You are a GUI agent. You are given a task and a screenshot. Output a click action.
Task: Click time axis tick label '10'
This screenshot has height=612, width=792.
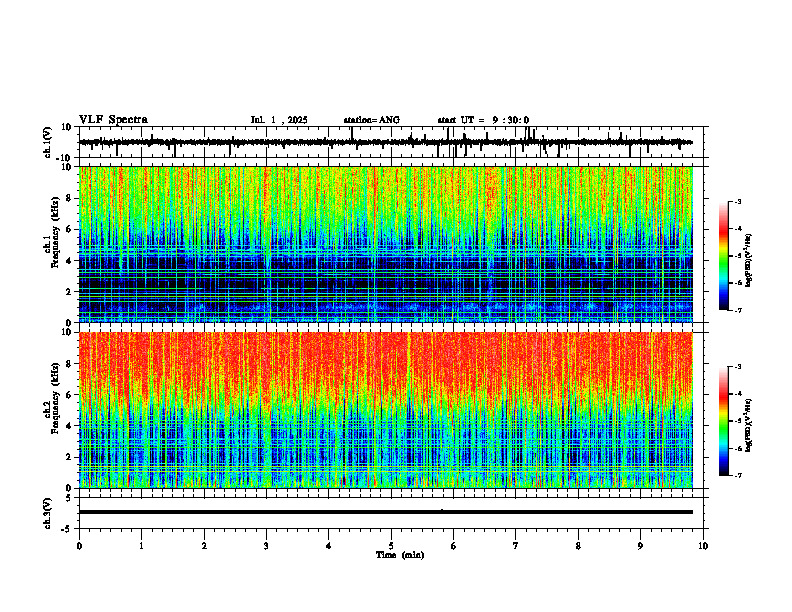(703, 546)
